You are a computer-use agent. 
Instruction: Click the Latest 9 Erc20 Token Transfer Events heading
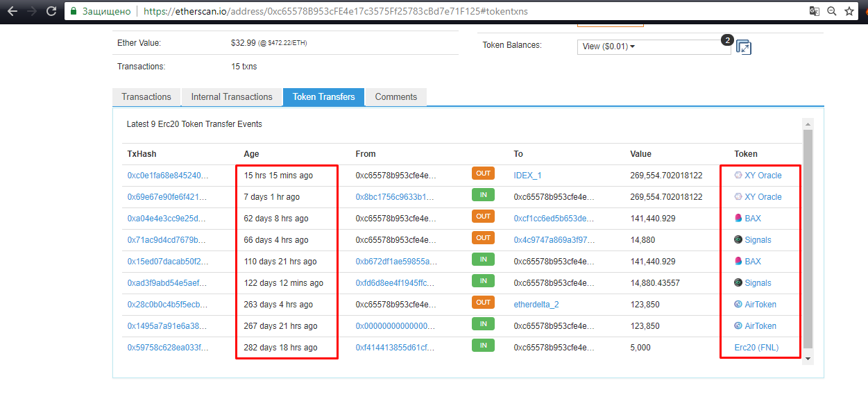(194, 124)
